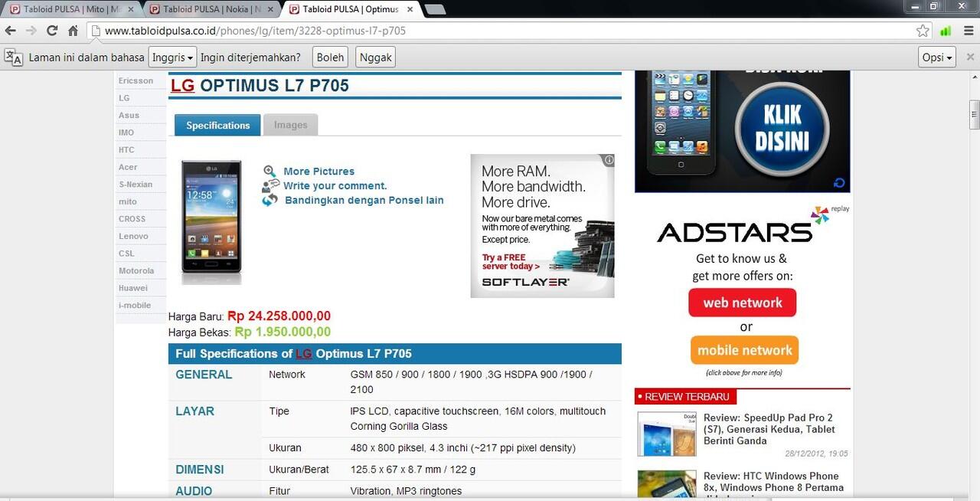Open the SpeedUp Pad Pro 2 review link
Screen dimensions: 980x501
tap(769, 429)
